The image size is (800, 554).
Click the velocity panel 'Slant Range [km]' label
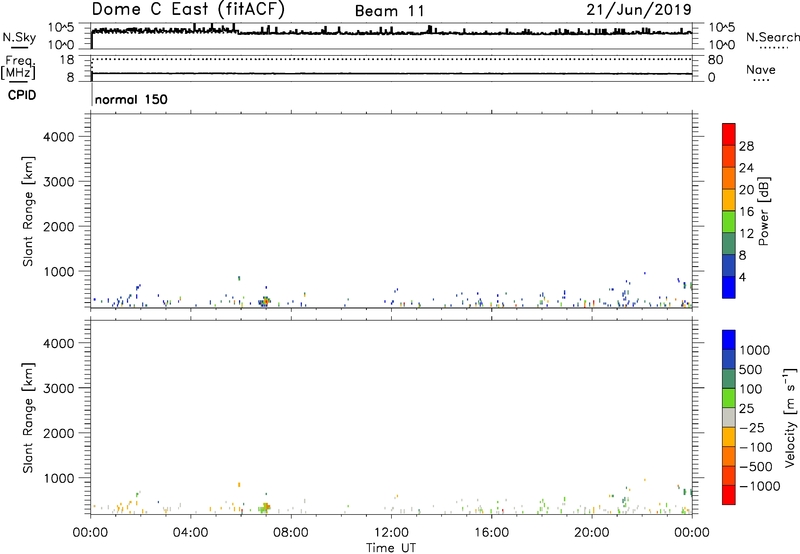click(x=28, y=418)
